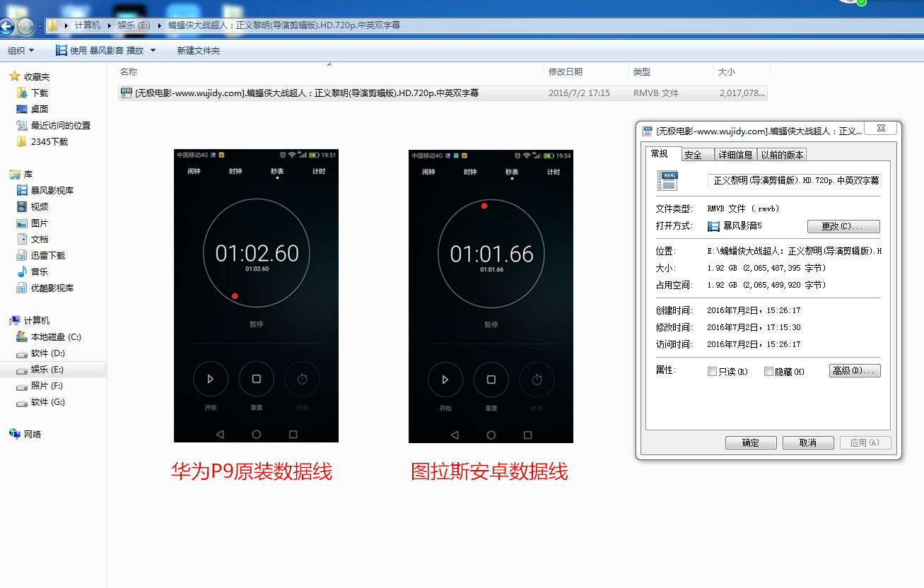
Task: Switch to the 以前的版本 tab
Action: 782,154
